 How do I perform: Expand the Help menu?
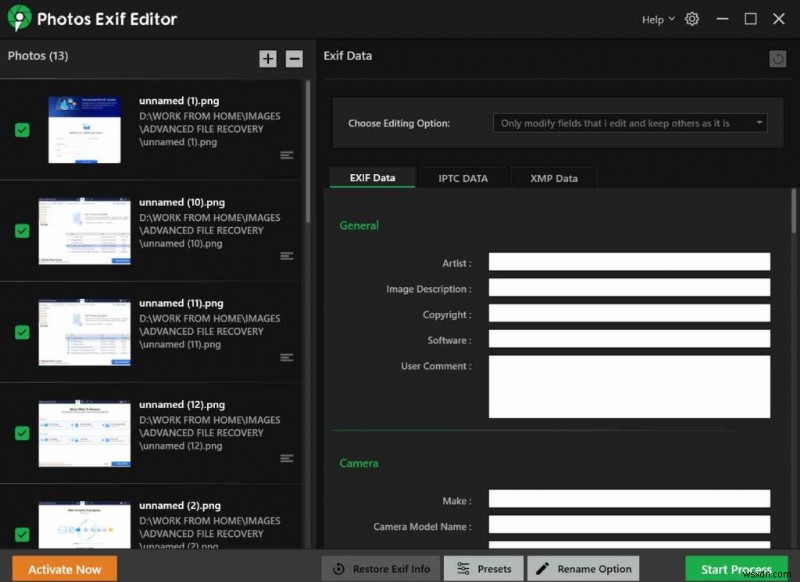click(x=656, y=18)
